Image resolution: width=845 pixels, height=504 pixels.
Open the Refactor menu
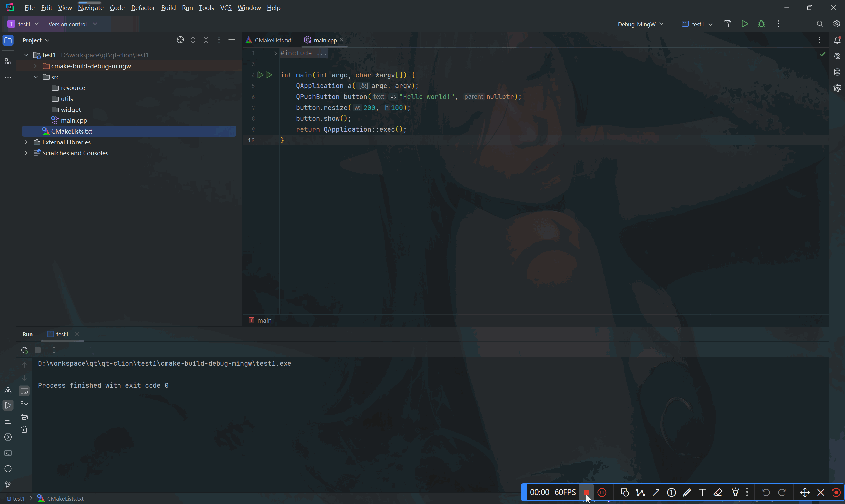[143, 8]
